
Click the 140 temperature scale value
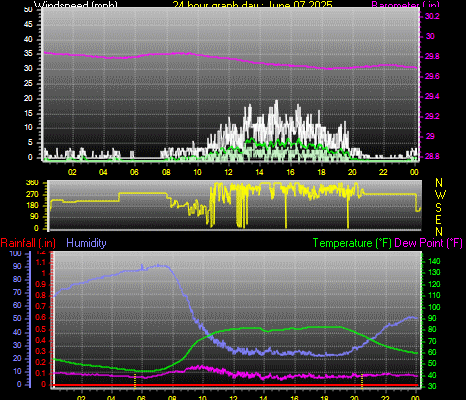pyautogui.click(x=434, y=261)
